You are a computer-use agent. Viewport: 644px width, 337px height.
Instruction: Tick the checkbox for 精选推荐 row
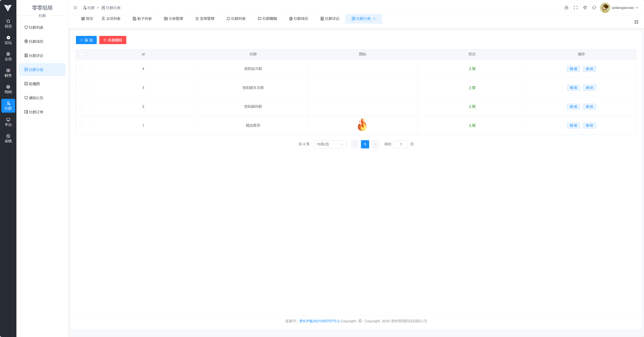click(x=81, y=125)
